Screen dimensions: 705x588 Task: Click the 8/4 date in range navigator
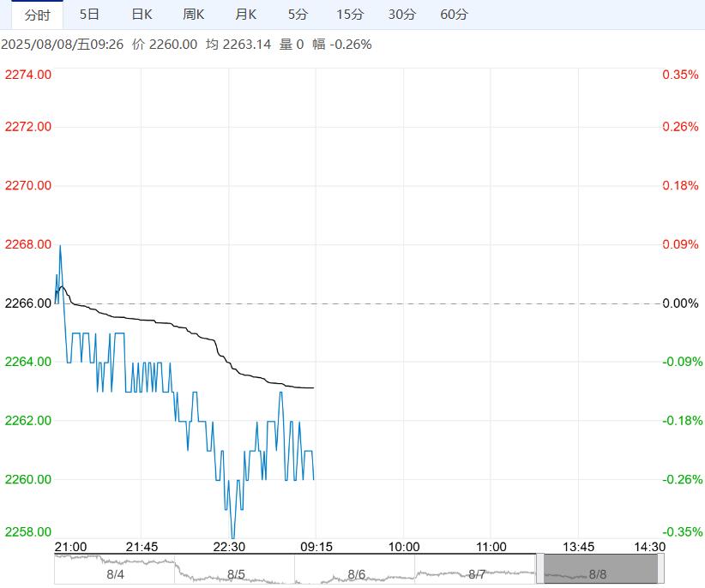[115, 574]
